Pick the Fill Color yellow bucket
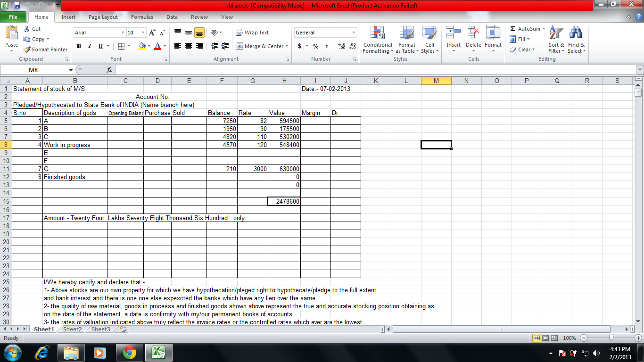 coord(142,46)
